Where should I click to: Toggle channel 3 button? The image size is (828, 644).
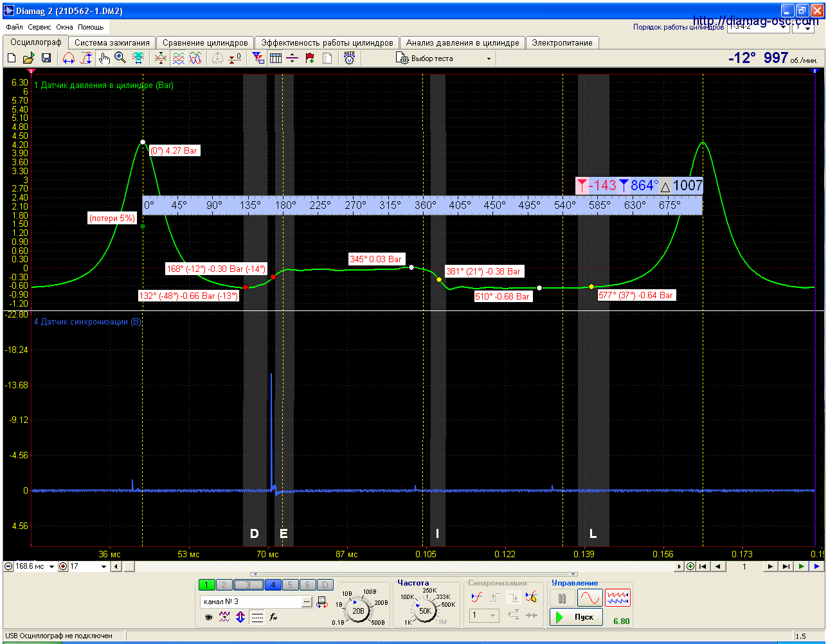[x=248, y=584]
